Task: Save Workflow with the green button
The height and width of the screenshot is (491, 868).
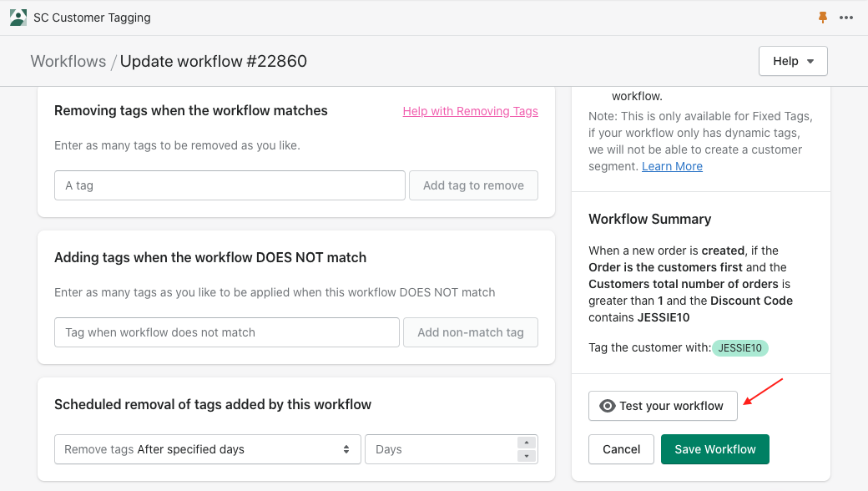Action: [714, 449]
